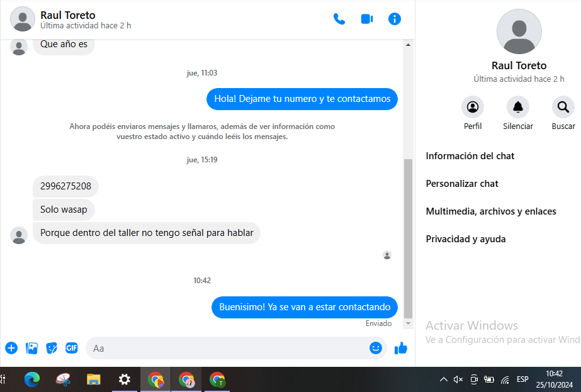Image resolution: width=581 pixels, height=392 pixels.
Task: Click the 'Enviado' status text
Action: (x=379, y=323)
